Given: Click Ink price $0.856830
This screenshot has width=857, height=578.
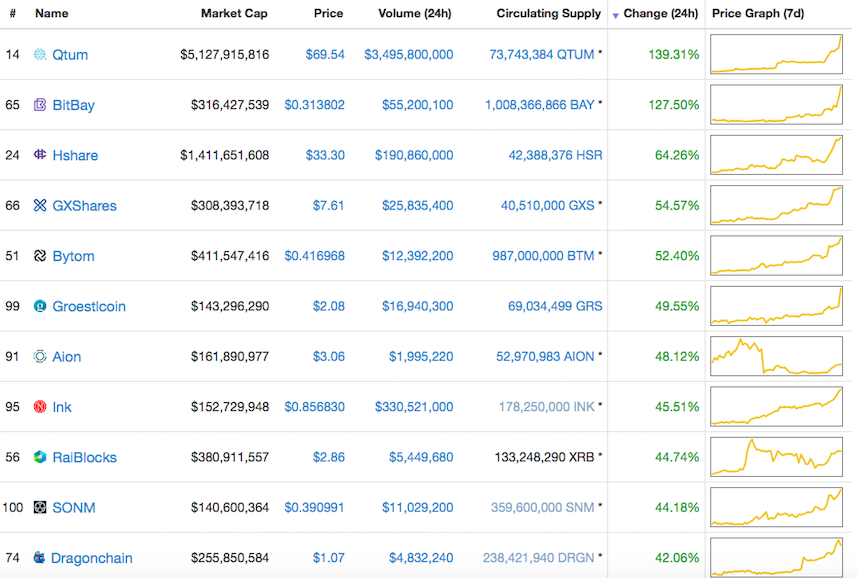Looking at the screenshot, I should [x=314, y=407].
